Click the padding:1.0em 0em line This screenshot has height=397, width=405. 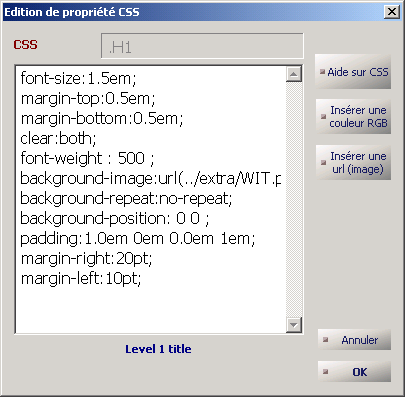[x=138, y=239]
